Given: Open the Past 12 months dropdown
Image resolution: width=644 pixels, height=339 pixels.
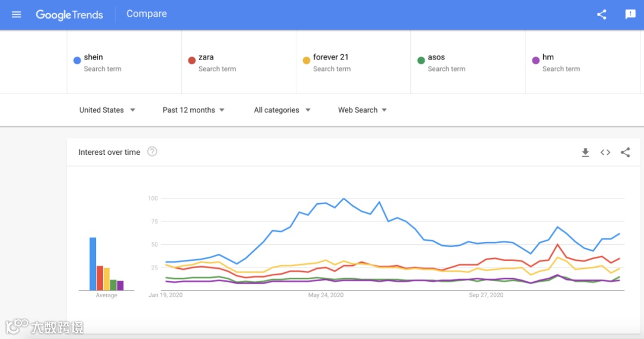Looking at the screenshot, I should (x=193, y=110).
